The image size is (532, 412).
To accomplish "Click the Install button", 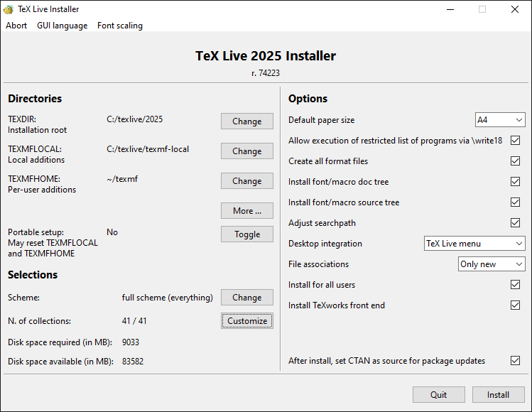I will pyautogui.click(x=498, y=395).
